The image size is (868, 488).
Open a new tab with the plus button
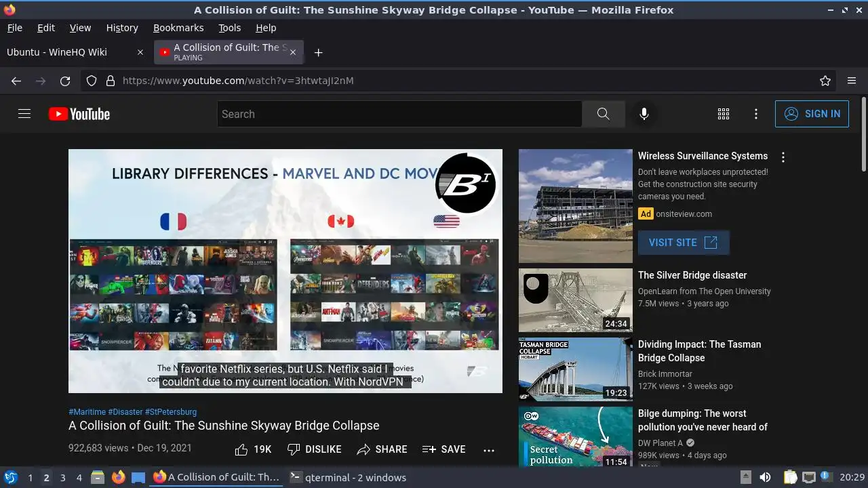coord(319,52)
